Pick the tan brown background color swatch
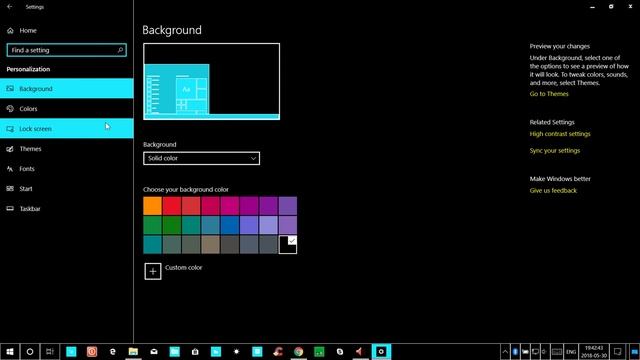 click(211, 244)
